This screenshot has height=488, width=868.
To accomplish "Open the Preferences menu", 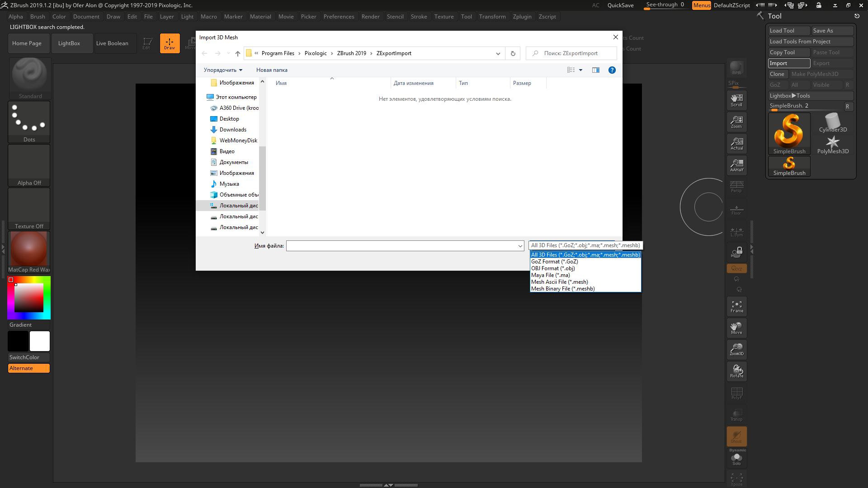I will pyautogui.click(x=339, y=17).
